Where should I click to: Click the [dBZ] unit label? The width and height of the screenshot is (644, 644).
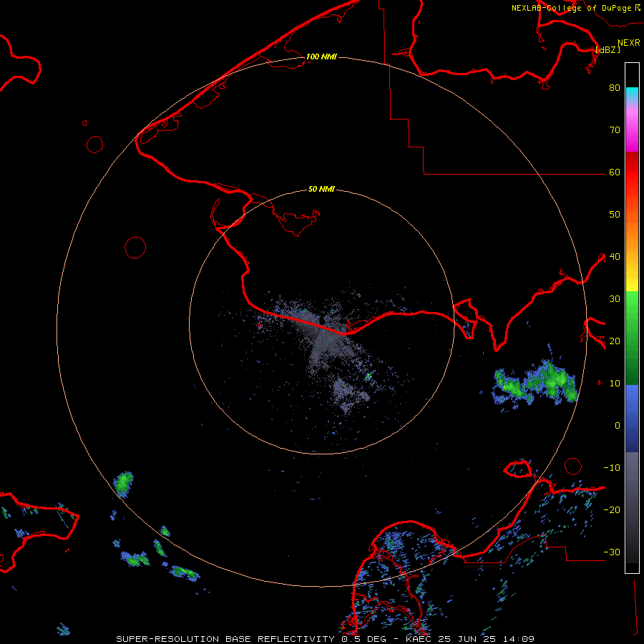pyautogui.click(x=608, y=49)
